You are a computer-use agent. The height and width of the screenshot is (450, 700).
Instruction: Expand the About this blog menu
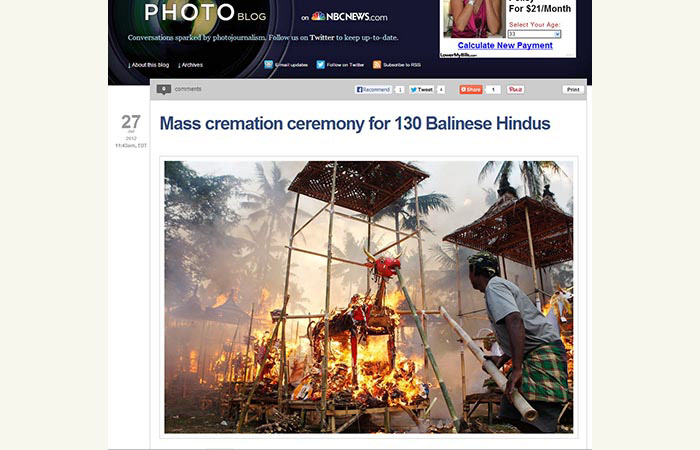[149, 65]
